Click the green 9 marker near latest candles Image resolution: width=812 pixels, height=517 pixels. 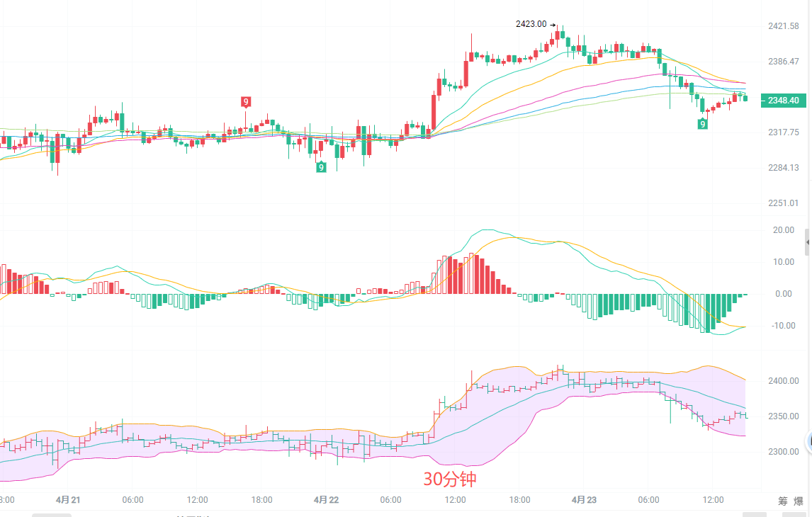click(x=702, y=124)
